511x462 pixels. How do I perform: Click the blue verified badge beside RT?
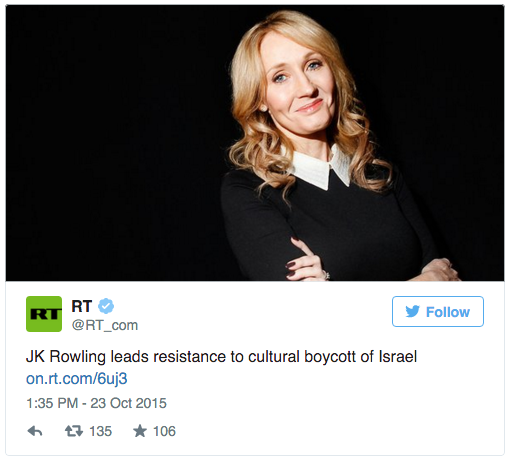[x=106, y=306]
